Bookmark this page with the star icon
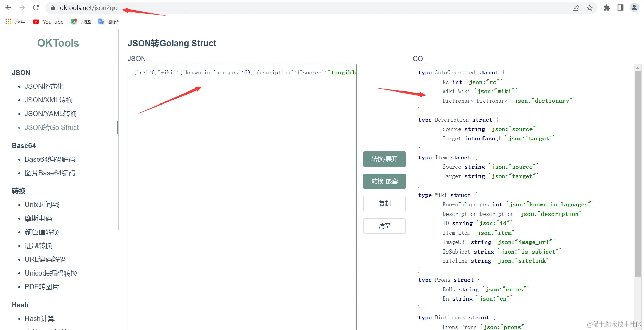The width and height of the screenshot is (644, 330). (x=589, y=8)
